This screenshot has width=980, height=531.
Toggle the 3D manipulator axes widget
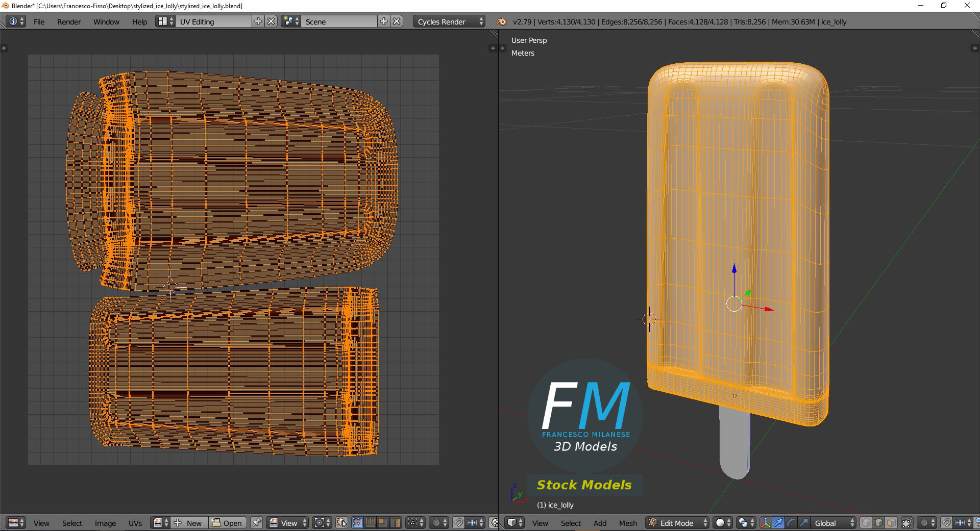tap(766, 523)
